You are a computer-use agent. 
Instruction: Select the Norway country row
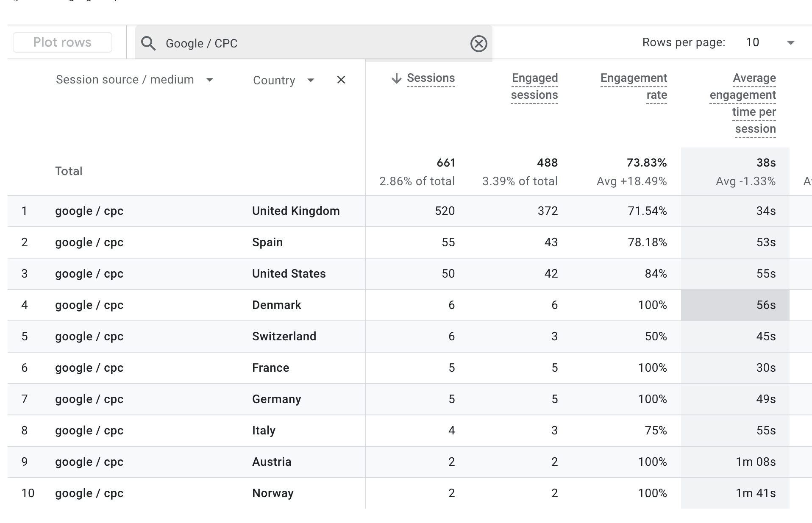point(273,493)
